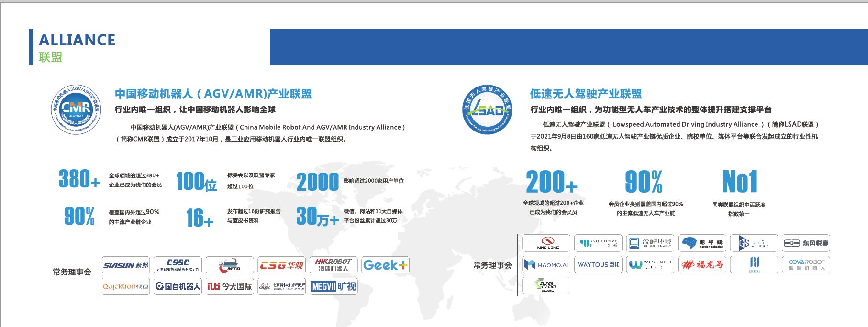Click the CSSC logo tile
The width and height of the screenshot is (868, 327).
[x=178, y=265]
